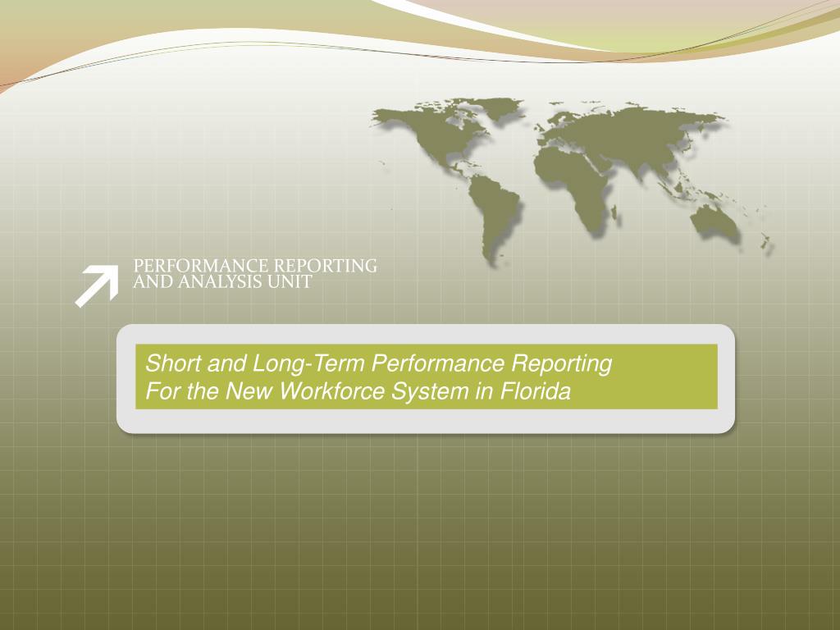This screenshot has height=630, width=840.
Task: Click the world map graphic
Action: tap(572, 182)
